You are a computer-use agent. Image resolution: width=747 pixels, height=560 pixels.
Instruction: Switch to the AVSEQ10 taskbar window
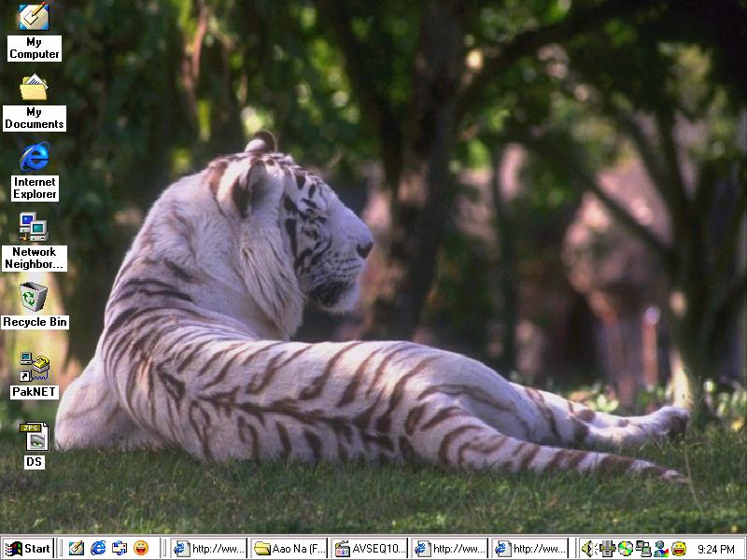coord(370,548)
